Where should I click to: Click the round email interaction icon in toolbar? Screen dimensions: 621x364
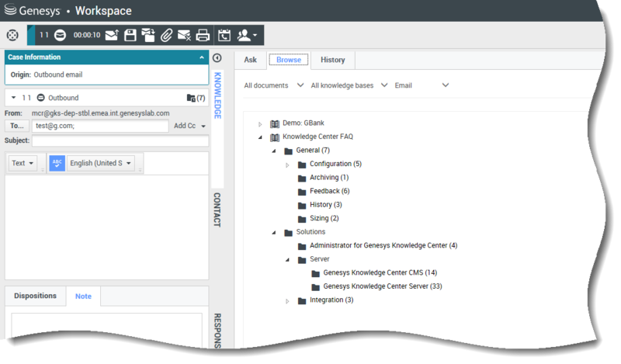(x=61, y=35)
